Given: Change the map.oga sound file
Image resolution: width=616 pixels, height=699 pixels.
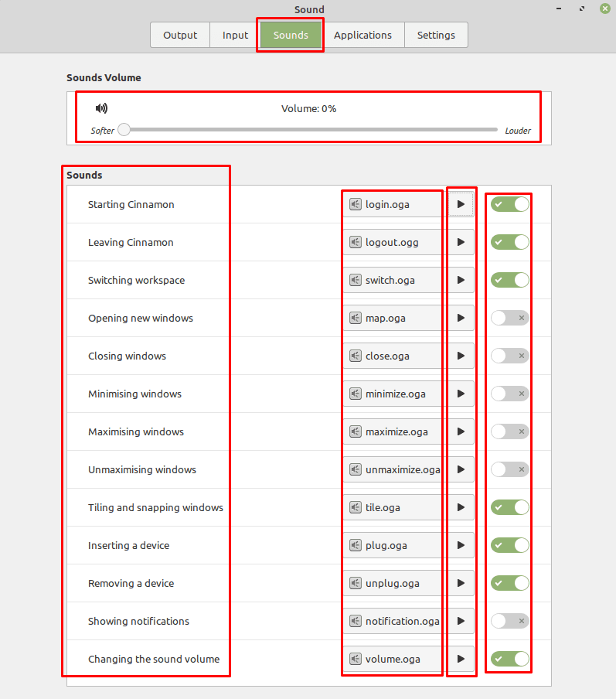Looking at the screenshot, I should click(x=396, y=318).
